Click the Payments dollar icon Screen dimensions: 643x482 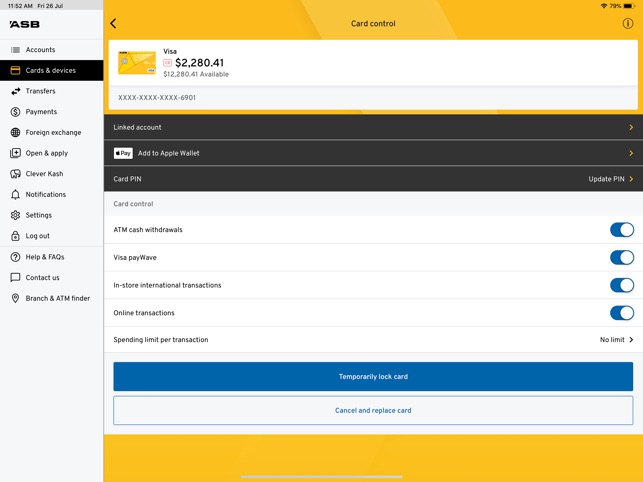15,112
